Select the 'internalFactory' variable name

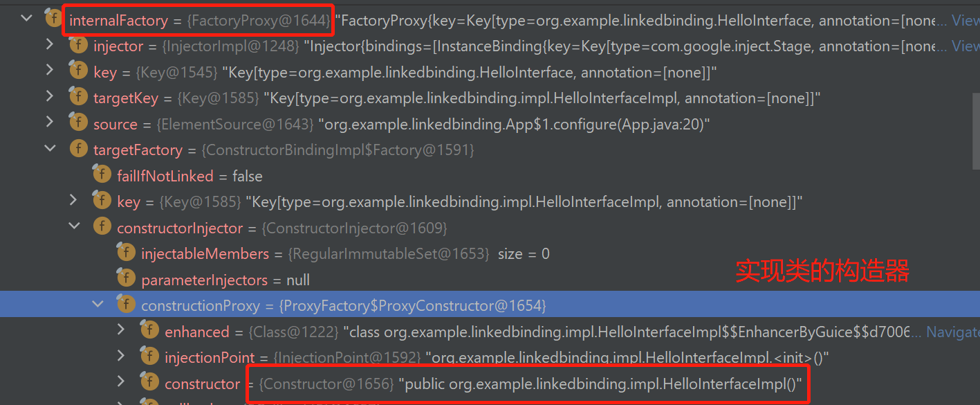[118, 21]
